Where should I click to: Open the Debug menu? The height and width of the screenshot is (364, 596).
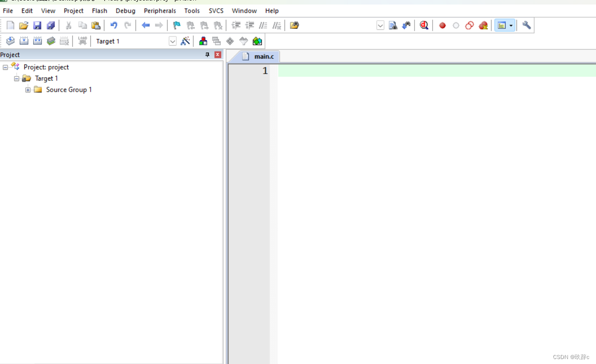(126, 10)
